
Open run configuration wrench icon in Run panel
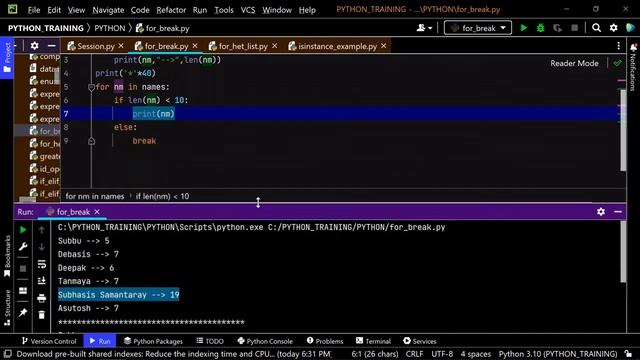(23, 247)
